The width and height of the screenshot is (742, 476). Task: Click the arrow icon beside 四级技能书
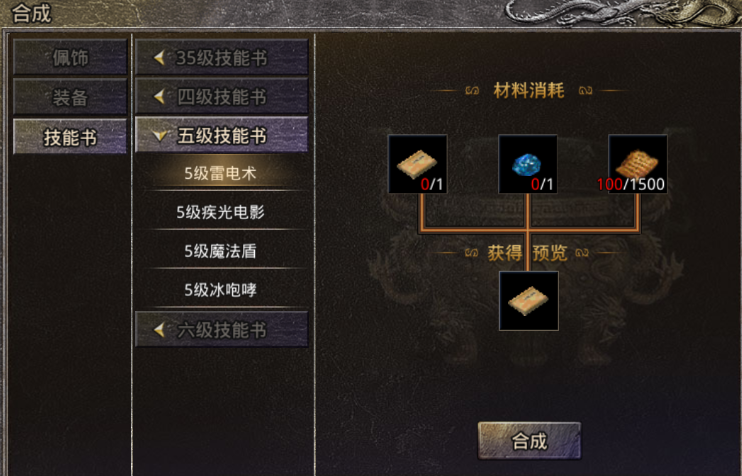point(159,97)
